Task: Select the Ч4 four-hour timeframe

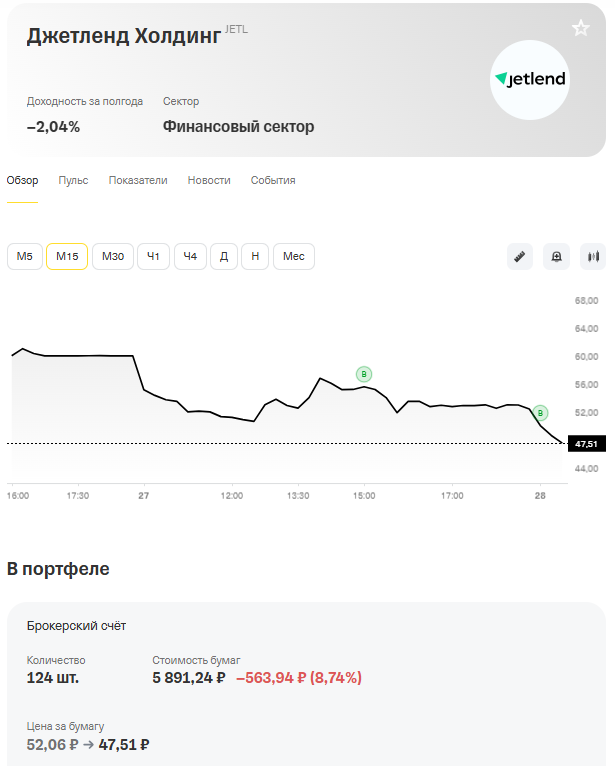Action: (x=190, y=256)
